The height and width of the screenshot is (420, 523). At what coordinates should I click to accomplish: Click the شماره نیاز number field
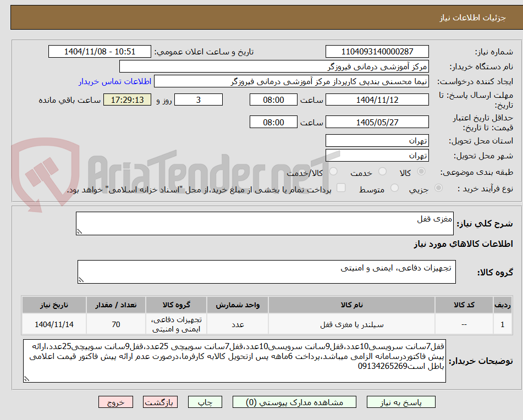pyautogui.click(x=378, y=51)
